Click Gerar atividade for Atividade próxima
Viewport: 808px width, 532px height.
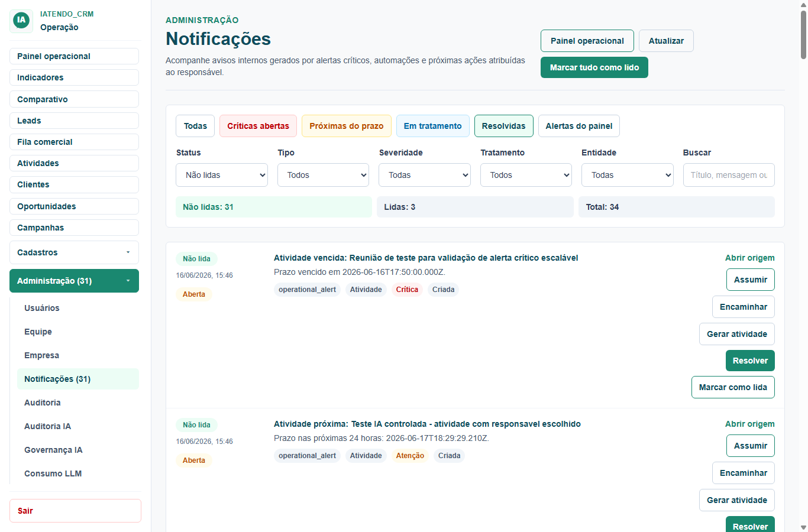pos(737,500)
